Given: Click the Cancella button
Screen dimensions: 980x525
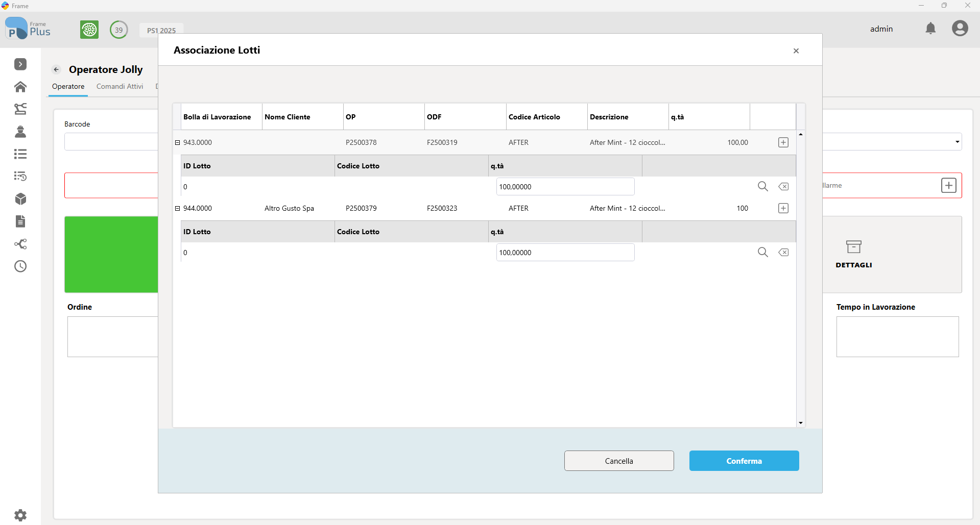Looking at the screenshot, I should point(619,461).
